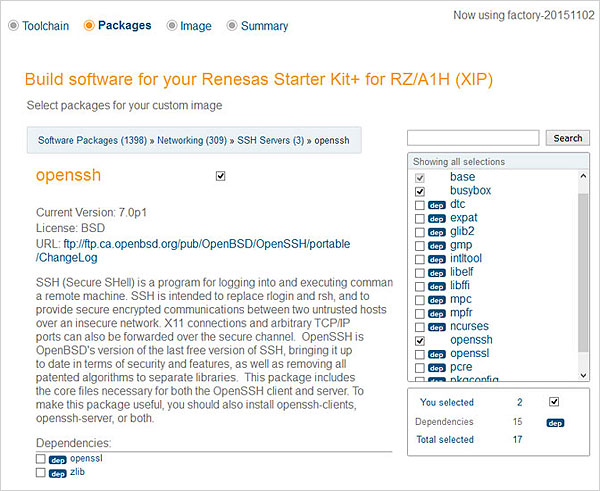
Task: Toggle the base package checkbox
Action: pos(420,178)
